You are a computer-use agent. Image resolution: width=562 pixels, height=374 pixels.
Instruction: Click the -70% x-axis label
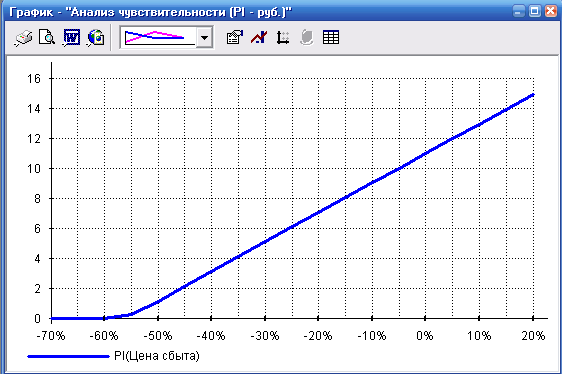pos(51,336)
